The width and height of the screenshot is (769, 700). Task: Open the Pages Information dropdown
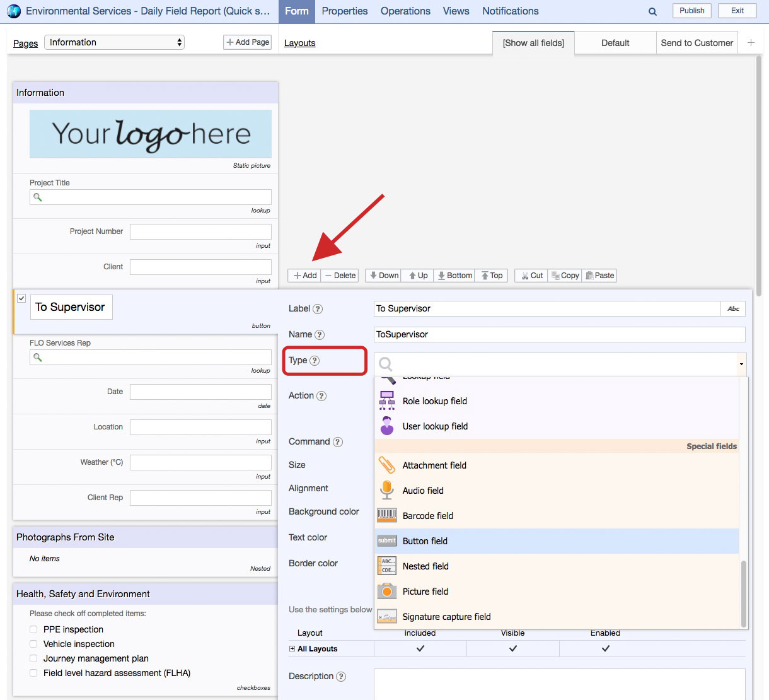114,42
